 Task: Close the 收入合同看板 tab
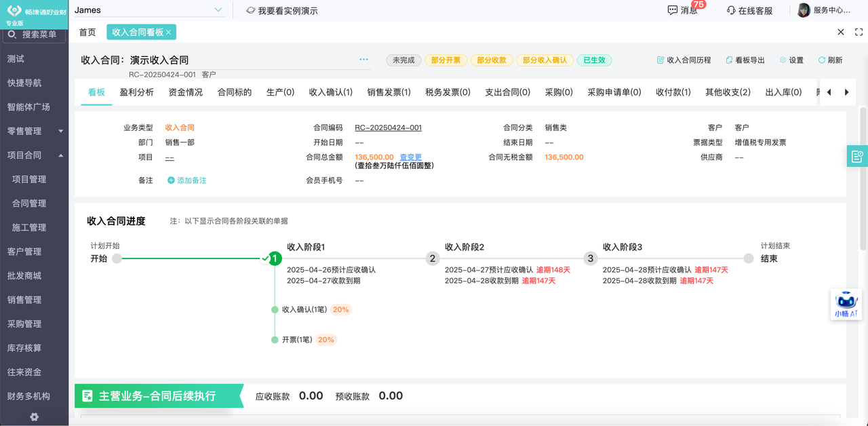169,32
